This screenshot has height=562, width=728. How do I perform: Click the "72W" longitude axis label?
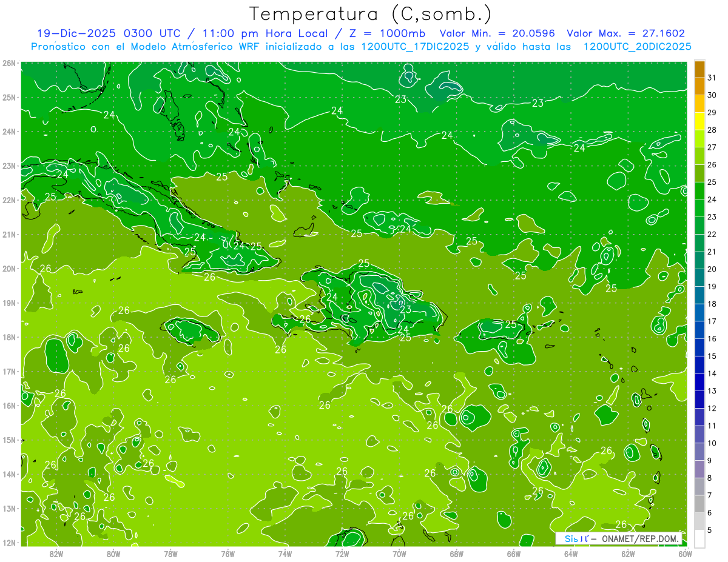pos(342,554)
